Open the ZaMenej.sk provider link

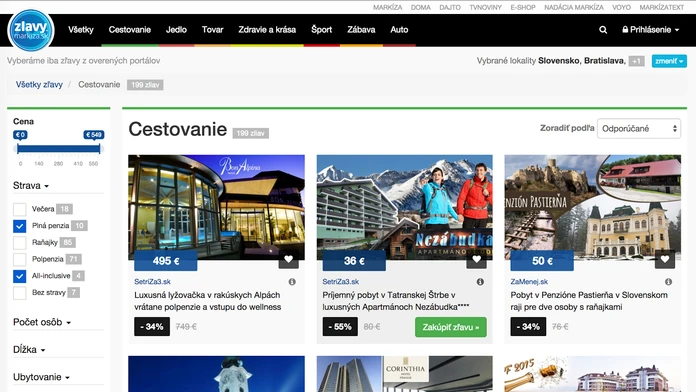(x=529, y=281)
